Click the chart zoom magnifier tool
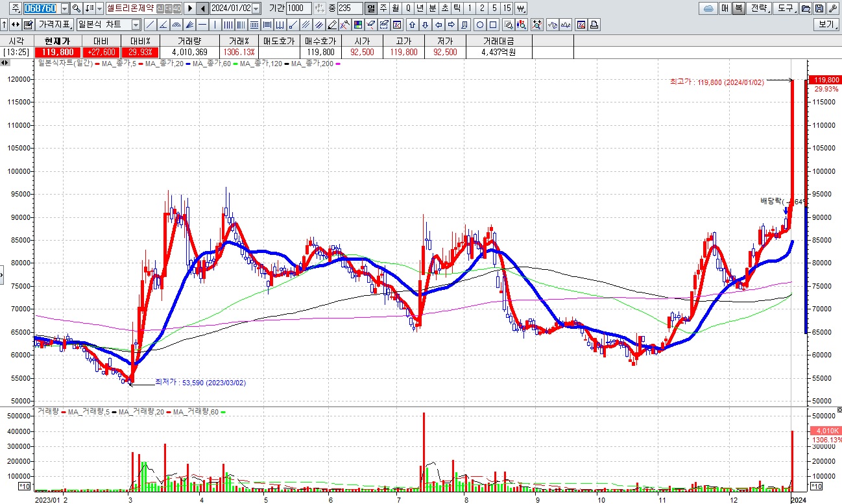 (x=509, y=25)
